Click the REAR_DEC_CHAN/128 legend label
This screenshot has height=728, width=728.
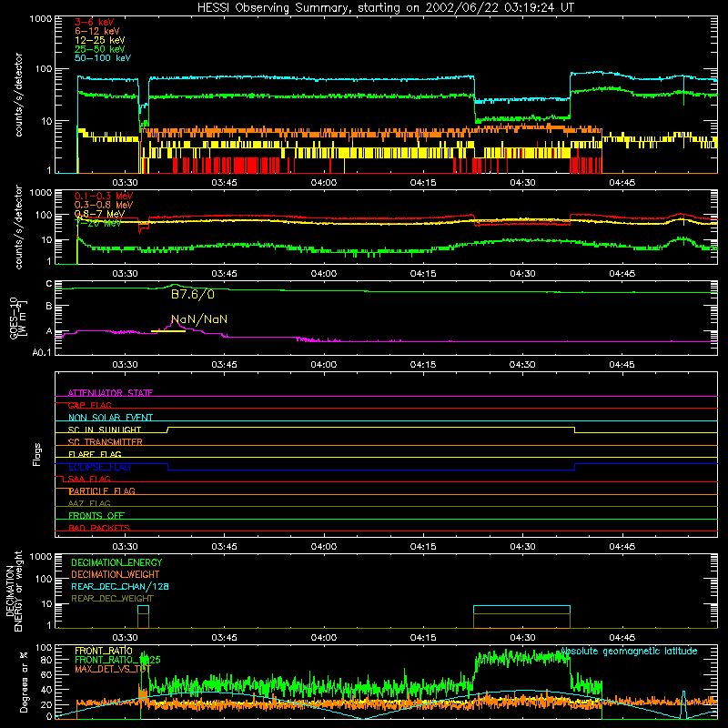(120, 586)
